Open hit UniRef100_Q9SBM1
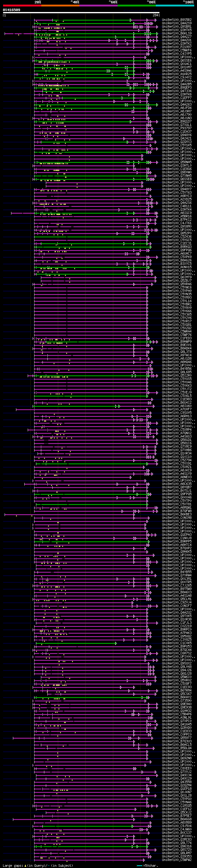This screenshot has width=197, height=868. pos(176,26)
